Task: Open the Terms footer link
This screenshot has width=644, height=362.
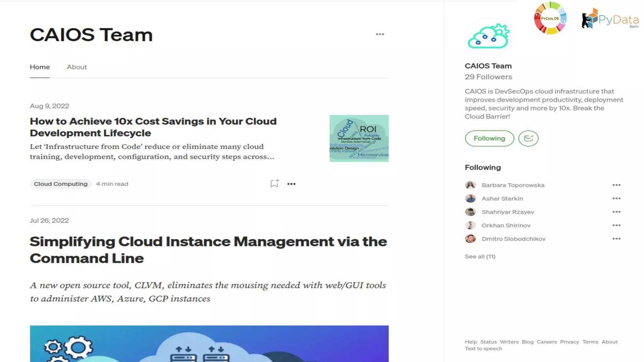Action: click(x=590, y=342)
